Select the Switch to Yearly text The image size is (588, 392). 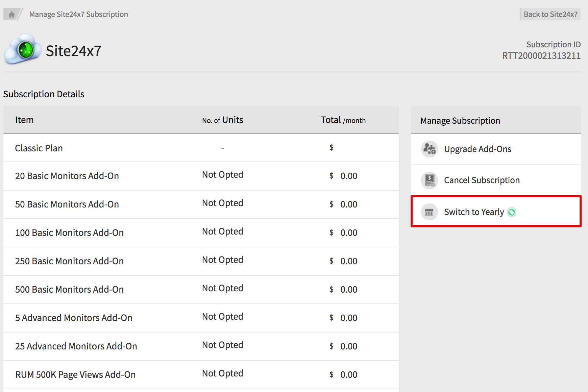pyautogui.click(x=474, y=212)
